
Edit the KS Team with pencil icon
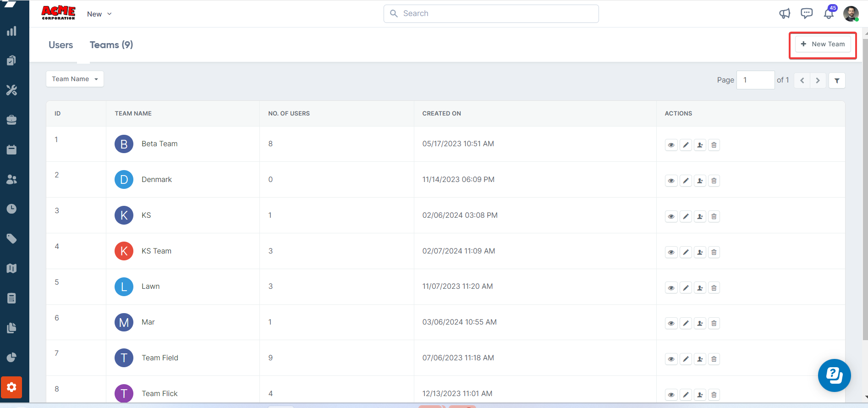pos(686,252)
